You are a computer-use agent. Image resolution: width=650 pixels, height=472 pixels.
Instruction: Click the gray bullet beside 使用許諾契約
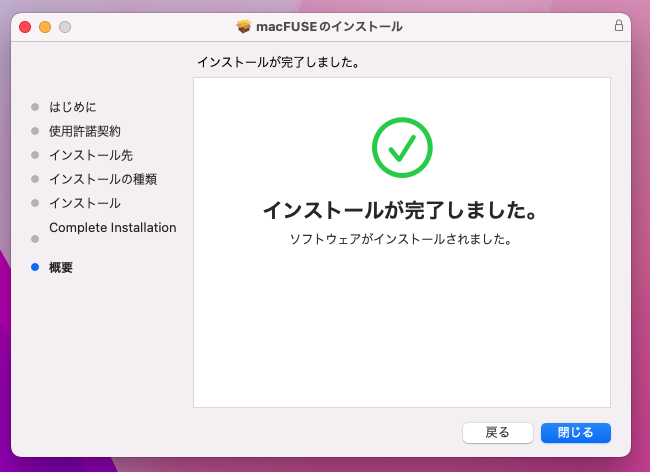(x=35, y=131)
